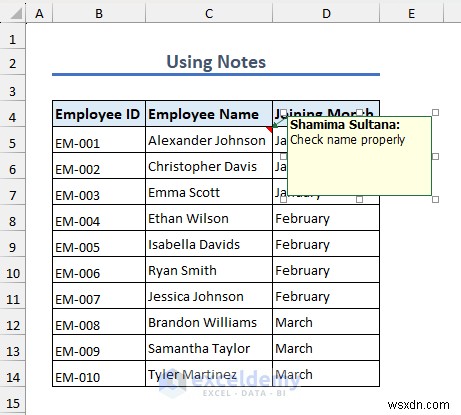Viewport: 461px width, 415px height.
Task: Select February cell in Jessica Johnson row
Action: 326,296
